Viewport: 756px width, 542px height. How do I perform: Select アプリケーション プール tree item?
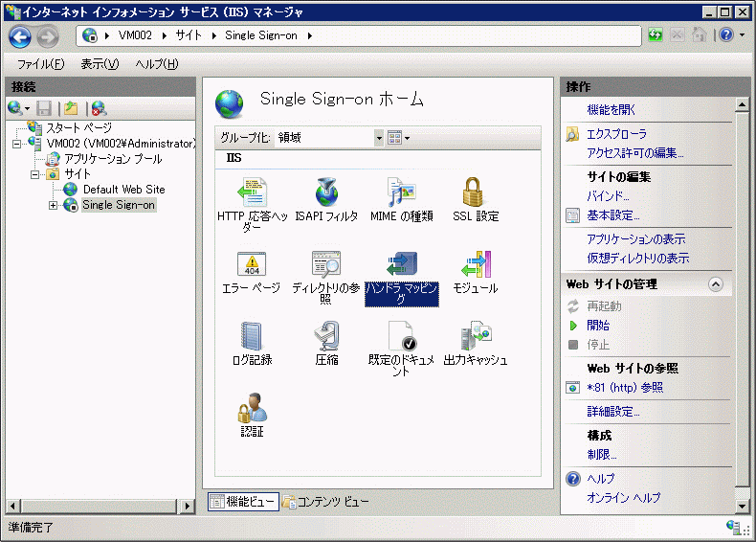pyautogui.click(x=113, y=159)
